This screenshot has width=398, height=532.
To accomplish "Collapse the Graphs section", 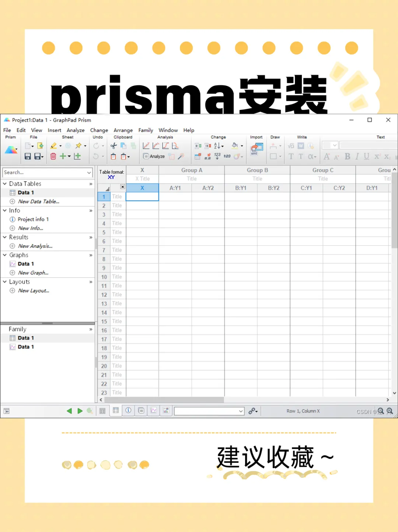I will (x=5, y=255).
